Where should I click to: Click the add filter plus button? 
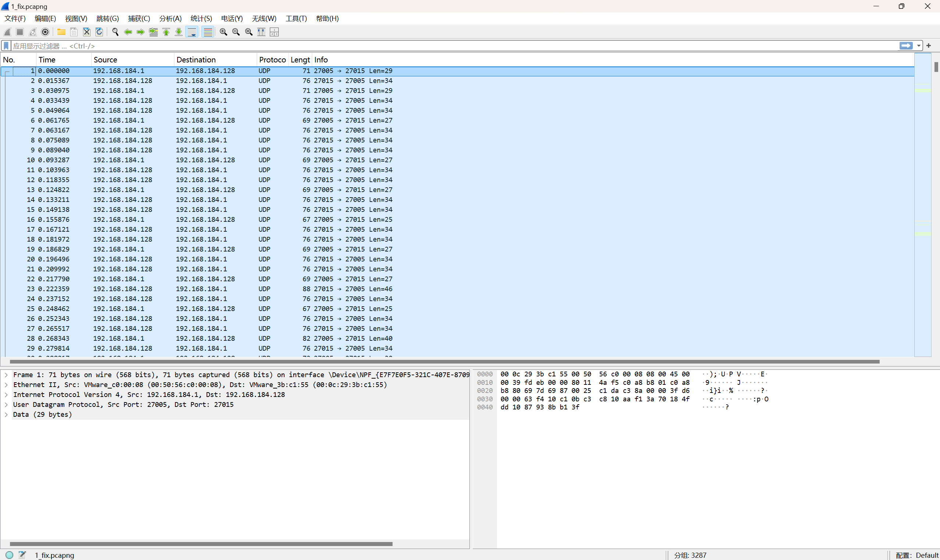pos(929,46)
